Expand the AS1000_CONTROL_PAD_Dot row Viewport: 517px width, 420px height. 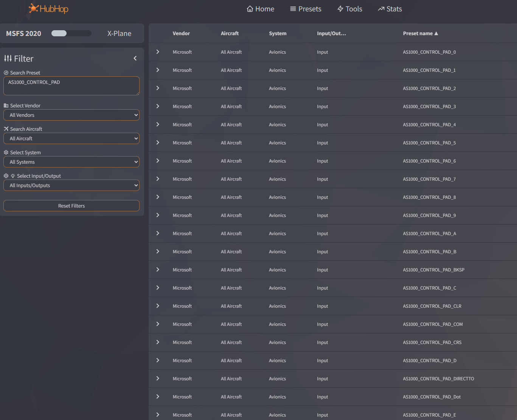(158, 397)
